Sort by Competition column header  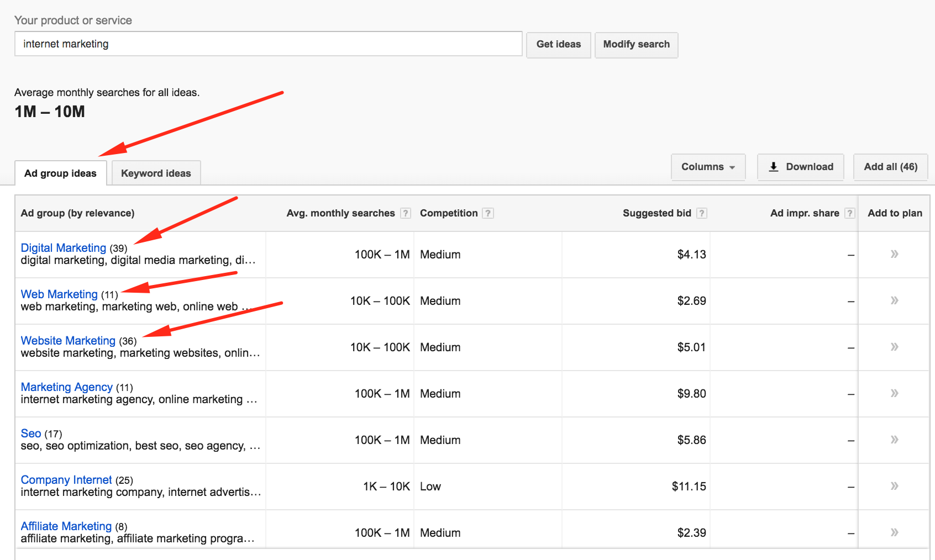(449, 213)
